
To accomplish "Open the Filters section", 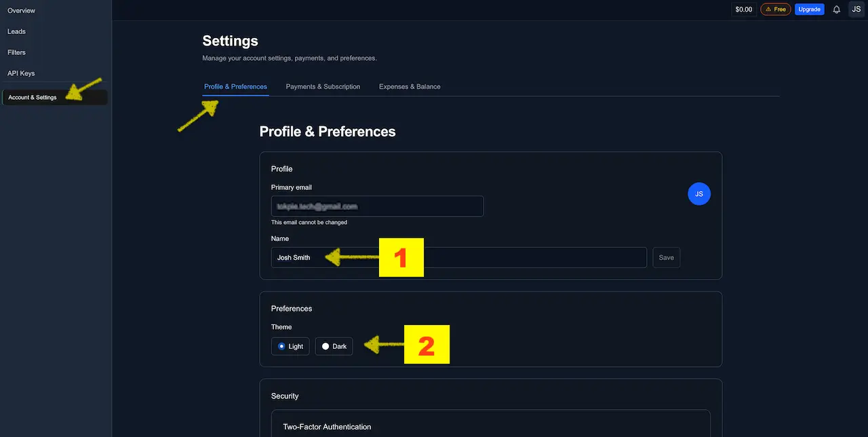I will (16, 52).
